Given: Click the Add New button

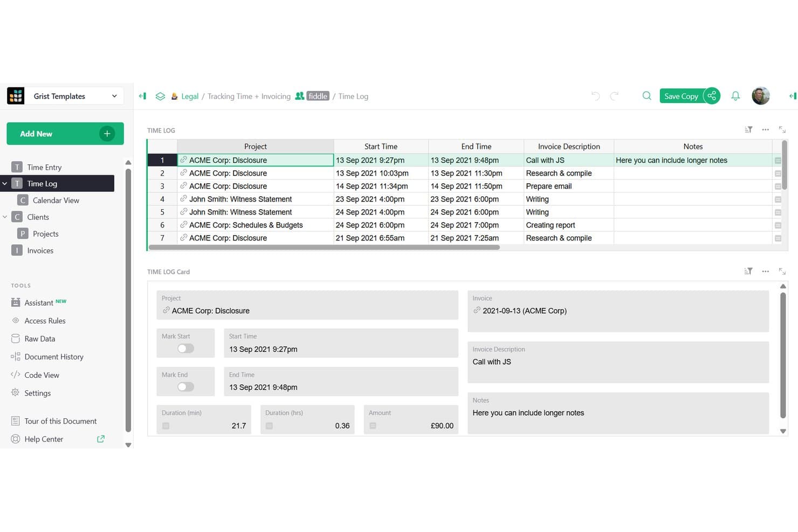Looking at the screenshot, I should pyautogui.click(x=65, y=134).
